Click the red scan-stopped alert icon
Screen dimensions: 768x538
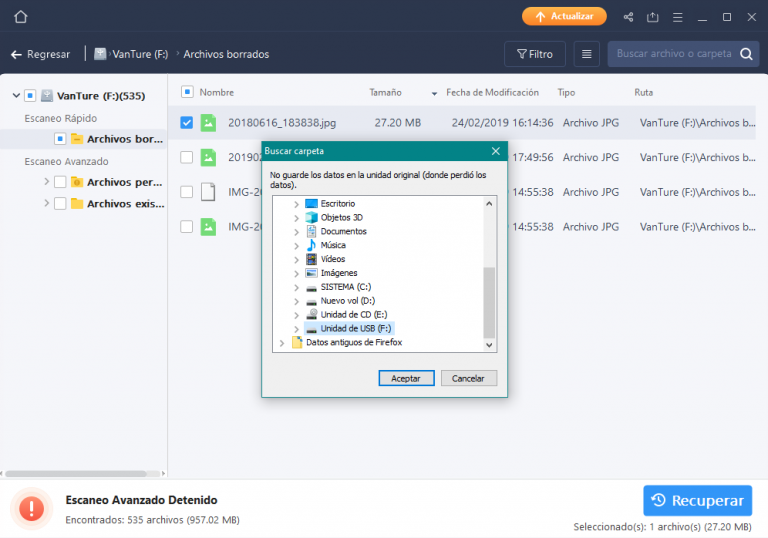click(x=31, y=508)
